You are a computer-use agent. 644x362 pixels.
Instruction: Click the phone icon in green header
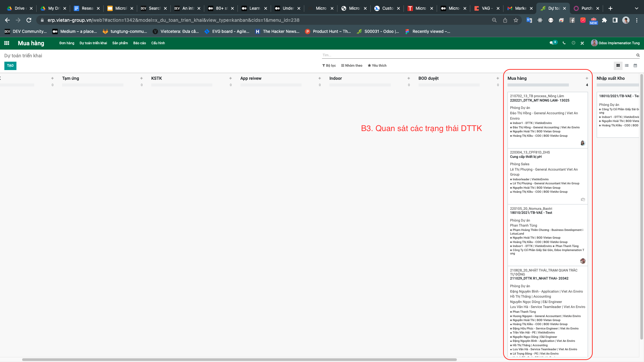tap(564, 43)
